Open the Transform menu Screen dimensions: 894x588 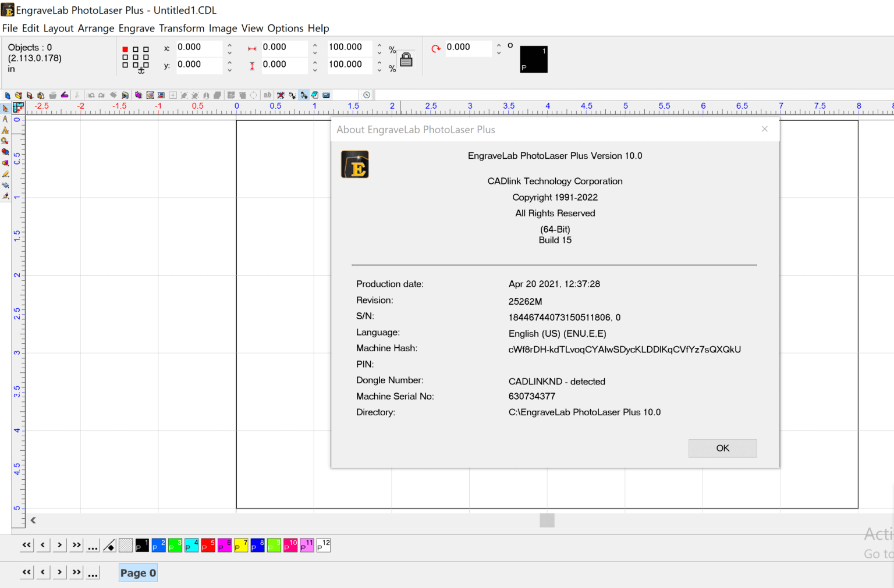pyautogui.click(x=182, y=28)
